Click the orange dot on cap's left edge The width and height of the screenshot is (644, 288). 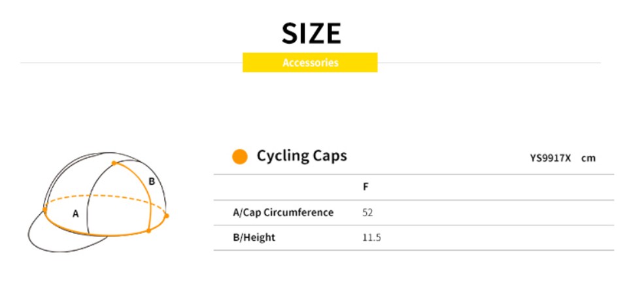45,209
